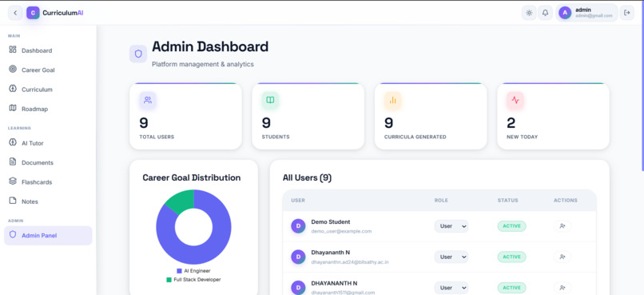The height and width of the screenshot is (295, 644).
Task: Navigate to Roadmap
Action: pyautogui.click(x=48, y=109)
